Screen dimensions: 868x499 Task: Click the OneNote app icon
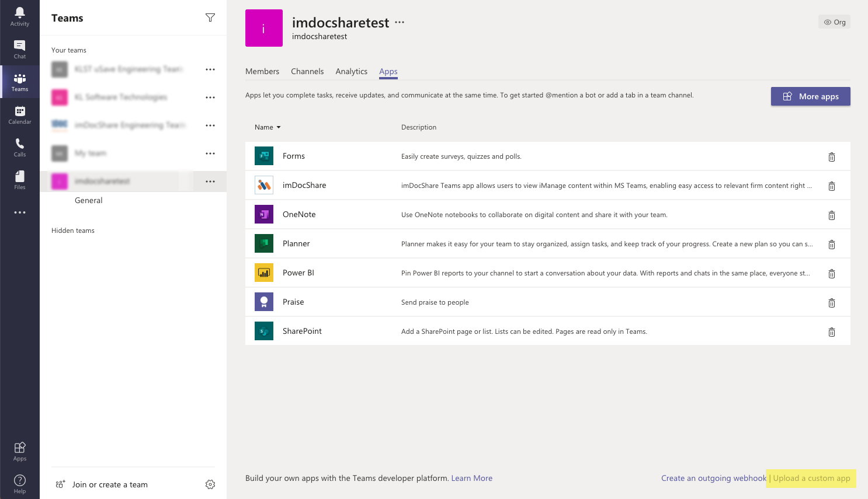pos(264,214)
